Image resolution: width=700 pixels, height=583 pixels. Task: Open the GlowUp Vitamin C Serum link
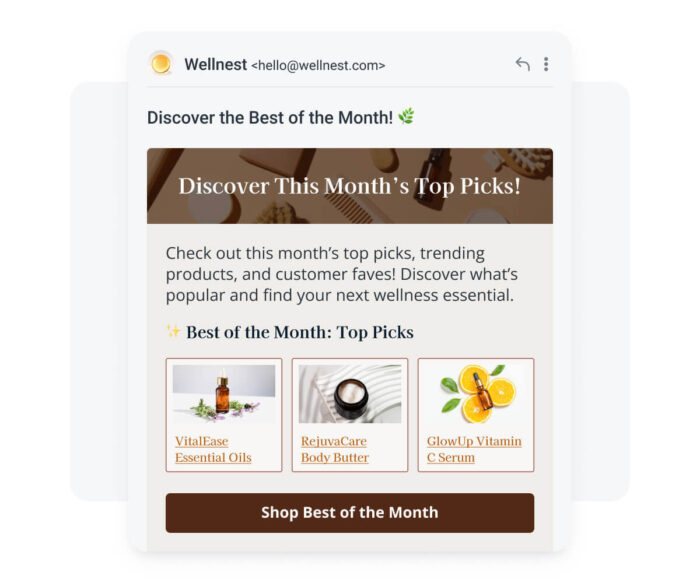coord(474,449)
